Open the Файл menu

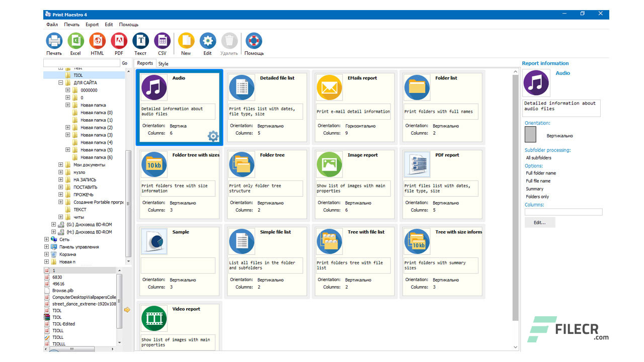pyautogui.click(x=52, y=24)
